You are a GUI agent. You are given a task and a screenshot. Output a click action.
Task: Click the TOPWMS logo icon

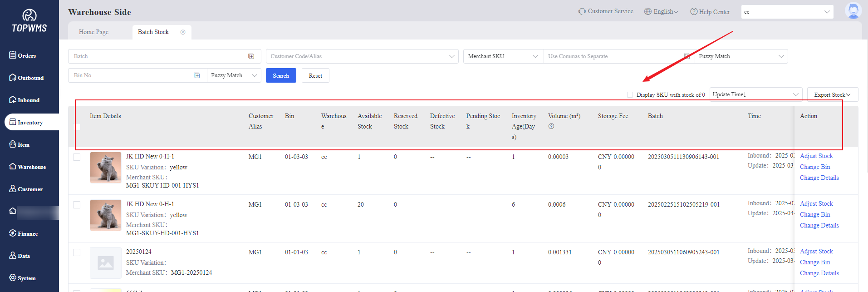pos(29,15)
